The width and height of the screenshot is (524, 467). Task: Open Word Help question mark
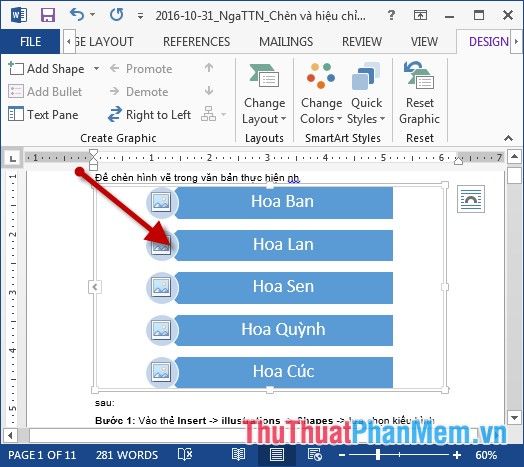click(391, 15)
